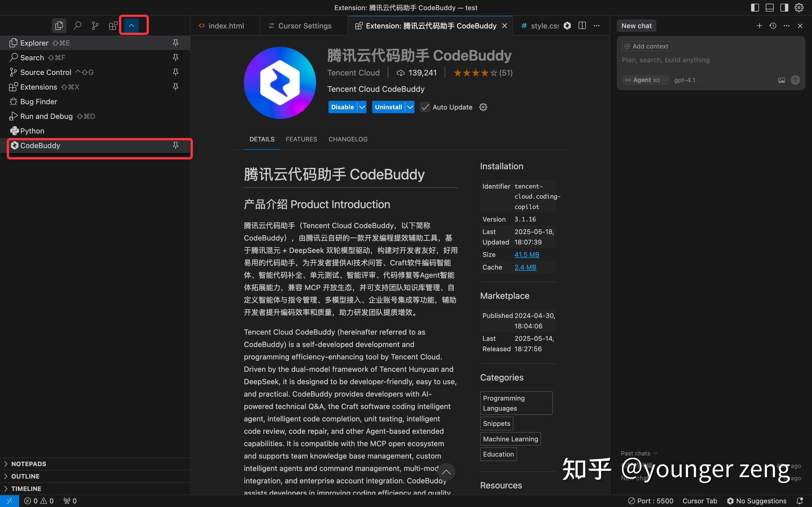
Task: Switch to the FEATURES tab
Action: (x=301, y=139)
